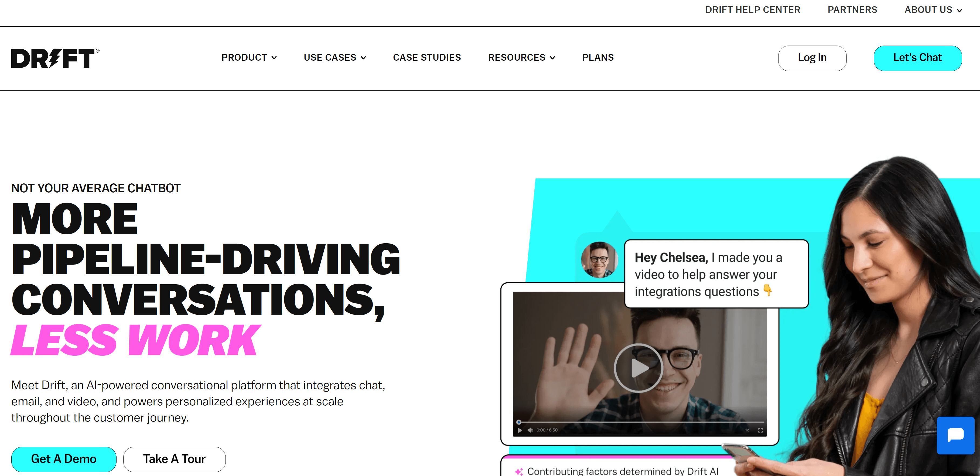
Task: Click the Drift logo
Action: point(55,58)
